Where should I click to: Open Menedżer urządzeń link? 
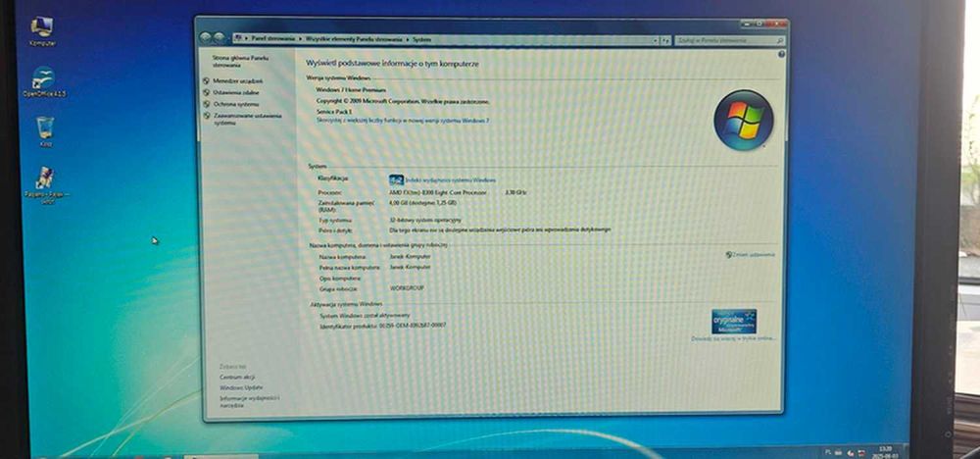(x=237, y=80)
